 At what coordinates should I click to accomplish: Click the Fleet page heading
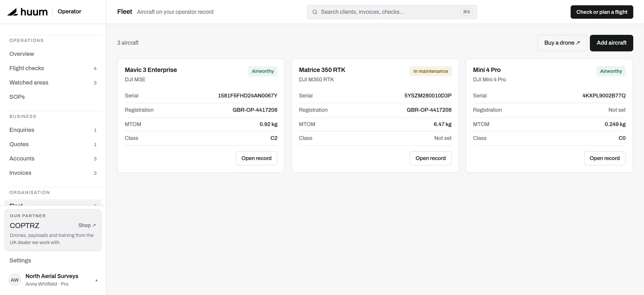(x=125, y=12)
